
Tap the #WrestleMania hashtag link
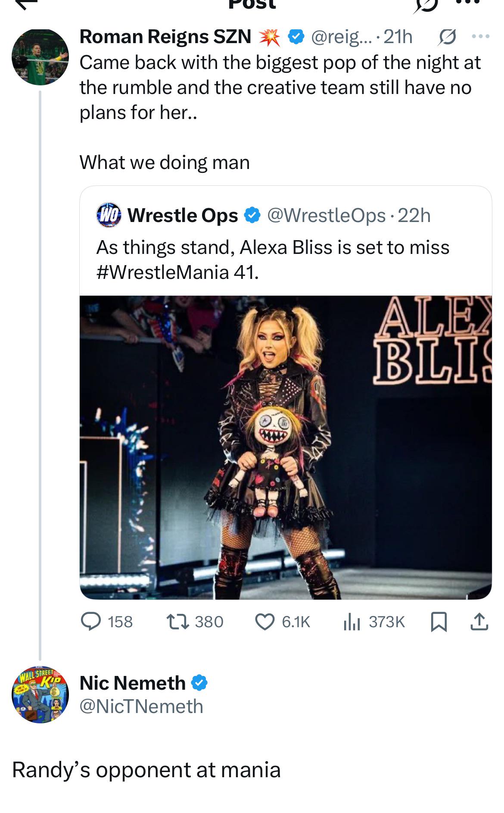[163, 272]
